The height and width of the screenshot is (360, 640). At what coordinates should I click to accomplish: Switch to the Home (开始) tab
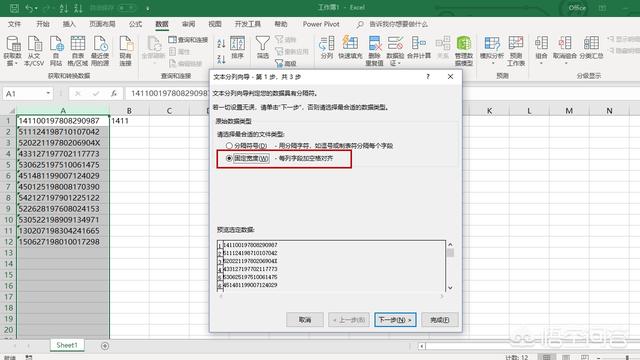[43, 24]
